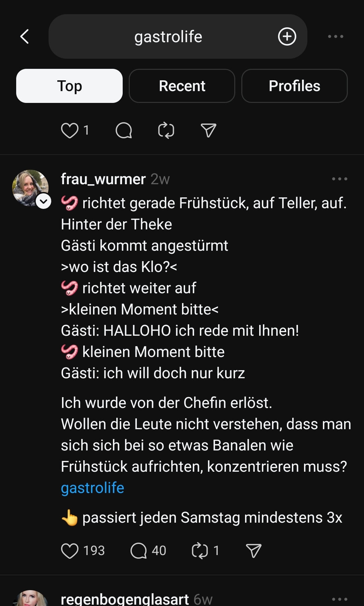The width and height of the screenshot is (364, 606).
Task: Reply to the top partially visible post
Action: coord(124,130)
